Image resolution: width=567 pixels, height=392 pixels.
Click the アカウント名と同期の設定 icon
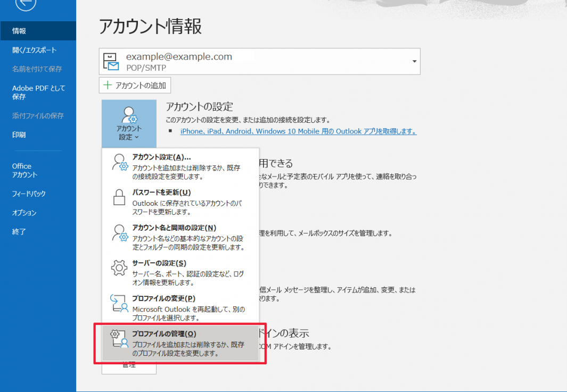click(120, 233)
